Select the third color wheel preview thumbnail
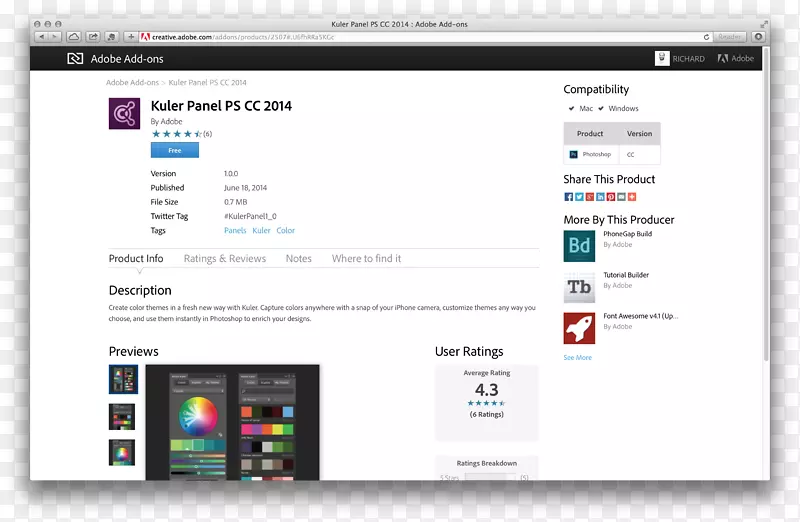 pyautogui.click(x=122, y=453)
